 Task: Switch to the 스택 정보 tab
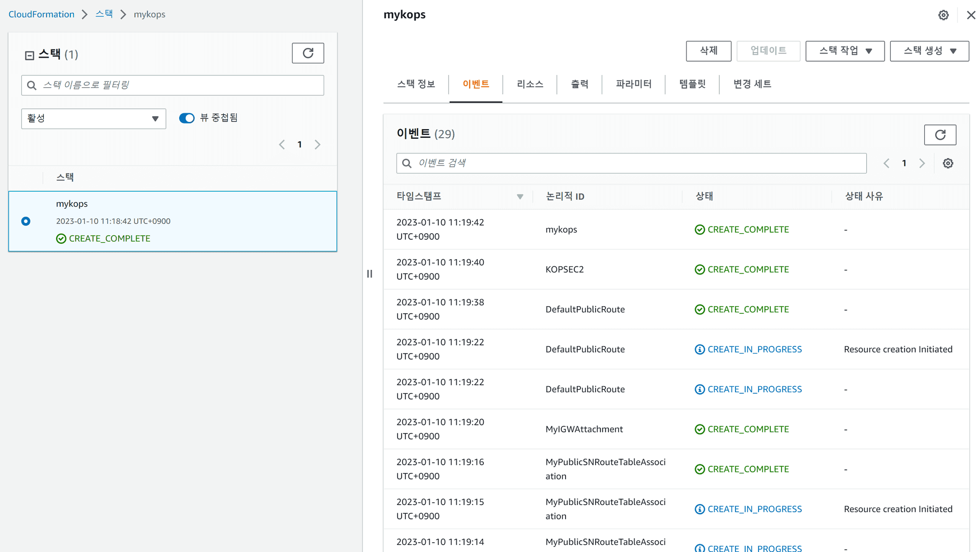416,84
